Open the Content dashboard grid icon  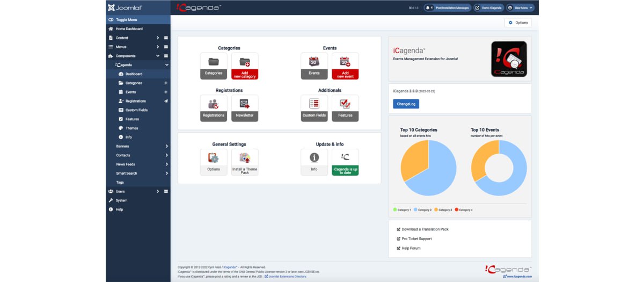(x=166, y=38)
